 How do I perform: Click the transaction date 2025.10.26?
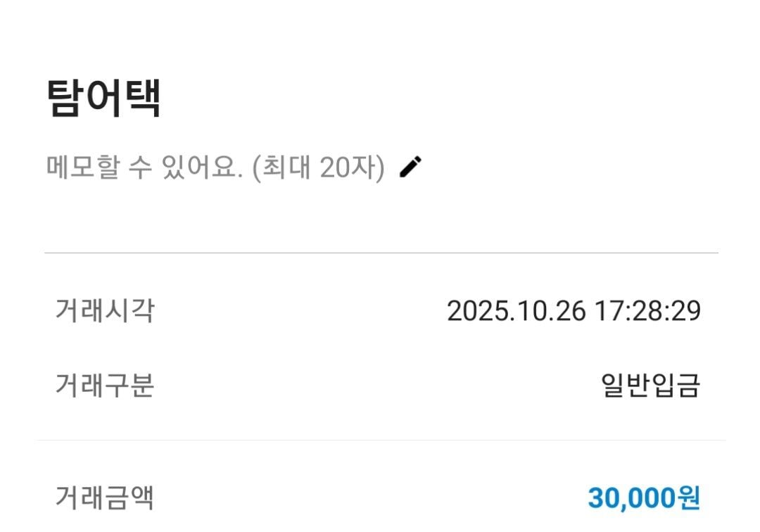[x=516, y=311]
